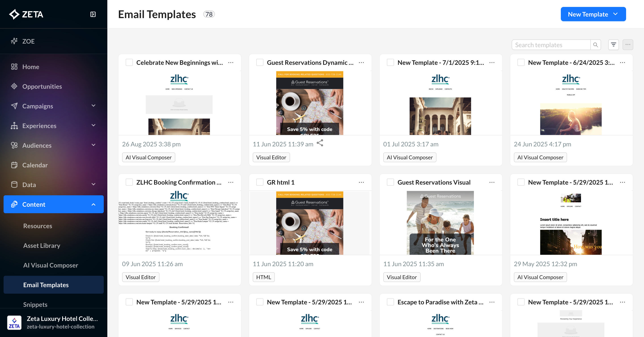644x337 pixels.
Task: Open AI Visual Composer sidebar item
Action: click(x=51, y=265)
